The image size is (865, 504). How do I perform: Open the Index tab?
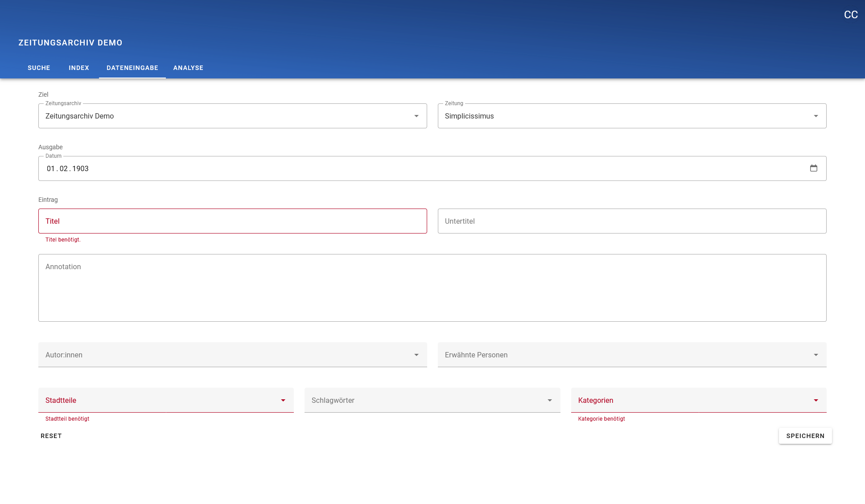pos(79,68)
